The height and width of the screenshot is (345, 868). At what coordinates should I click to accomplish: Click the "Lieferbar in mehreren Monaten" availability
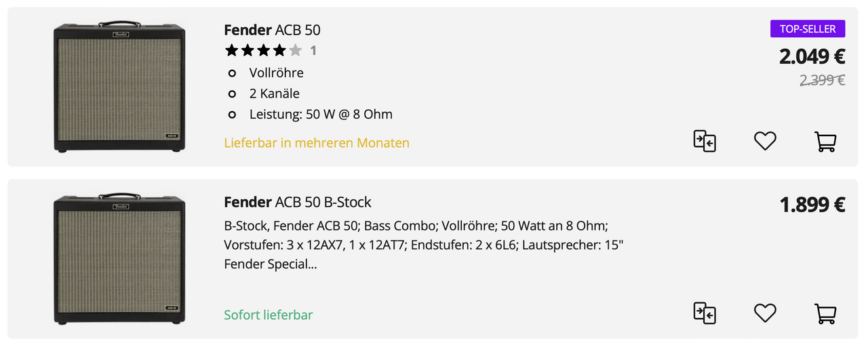[x=317, y=143]
